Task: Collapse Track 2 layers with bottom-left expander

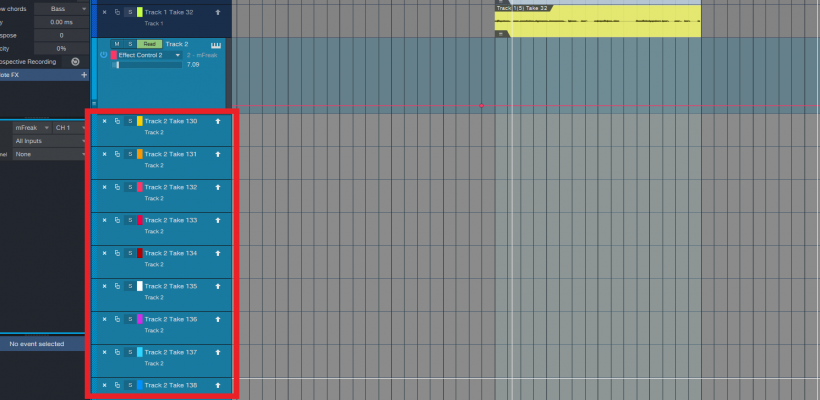Action: (94, 103)
